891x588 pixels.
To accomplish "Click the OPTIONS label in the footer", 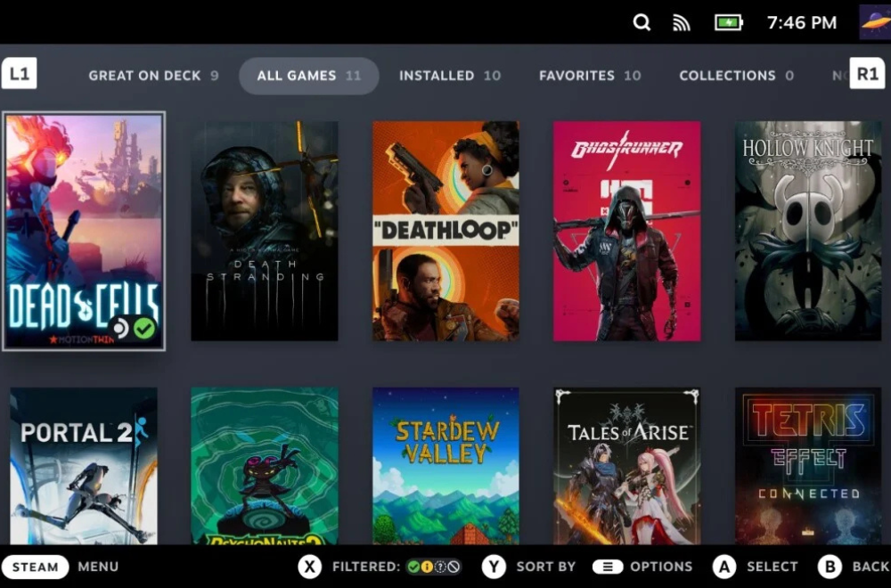I will click(x=661, y=567).
